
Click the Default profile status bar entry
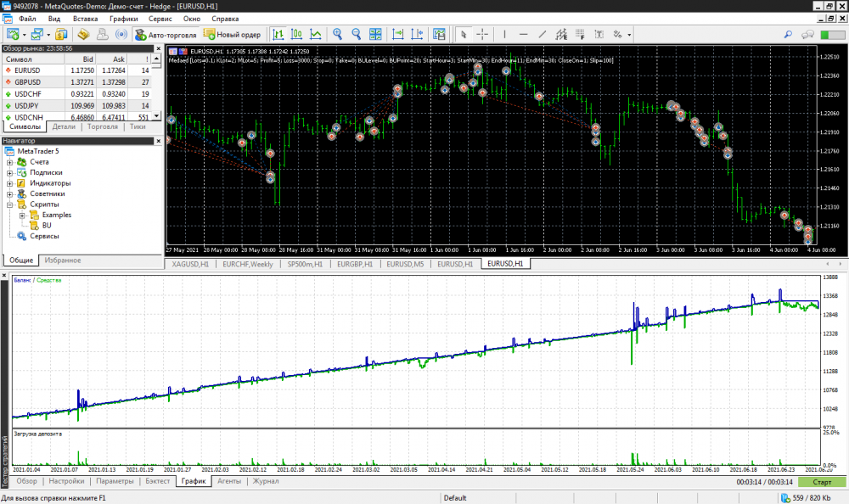[455, 498]
